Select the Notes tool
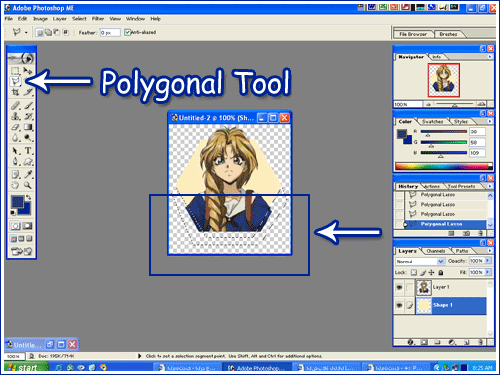 pos(15,174)
